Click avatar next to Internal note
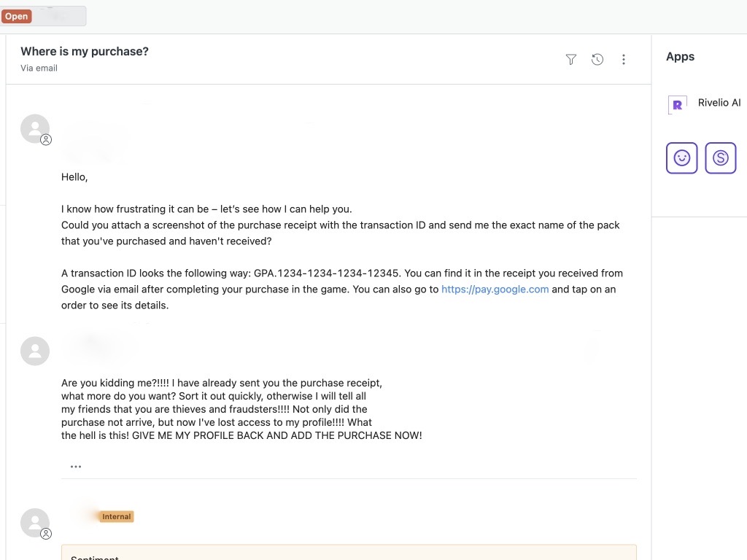The image size is (747, 560). 35,523
